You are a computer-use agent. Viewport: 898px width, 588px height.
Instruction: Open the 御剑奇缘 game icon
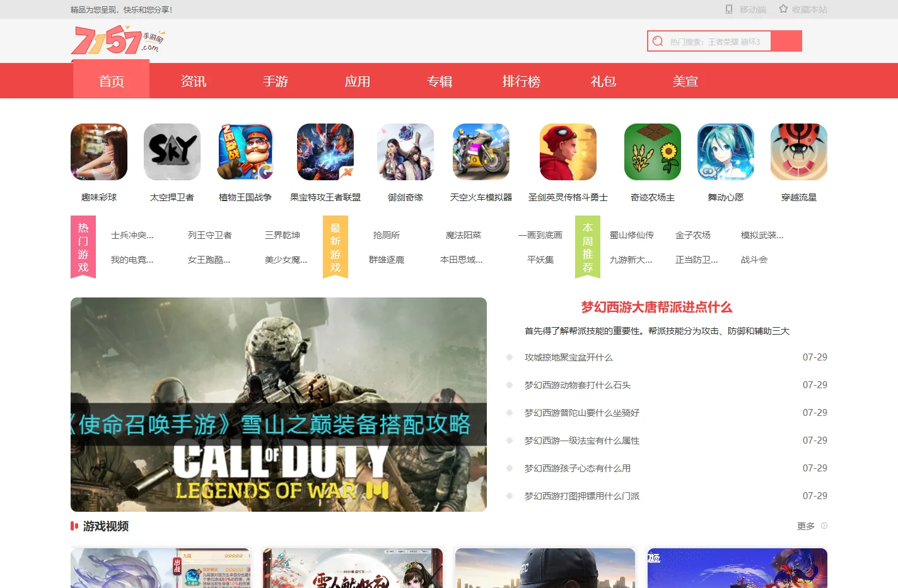pyautogui.click(x=405, y=152)
